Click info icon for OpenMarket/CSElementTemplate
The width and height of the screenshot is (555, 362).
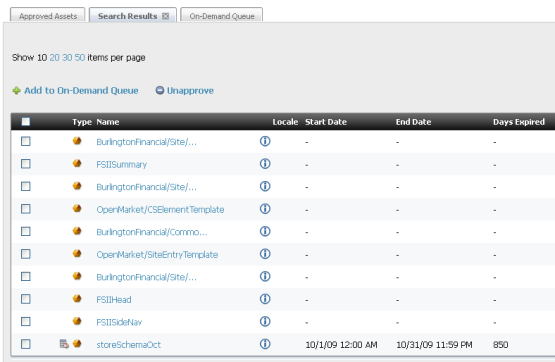(x=265, y=209)
